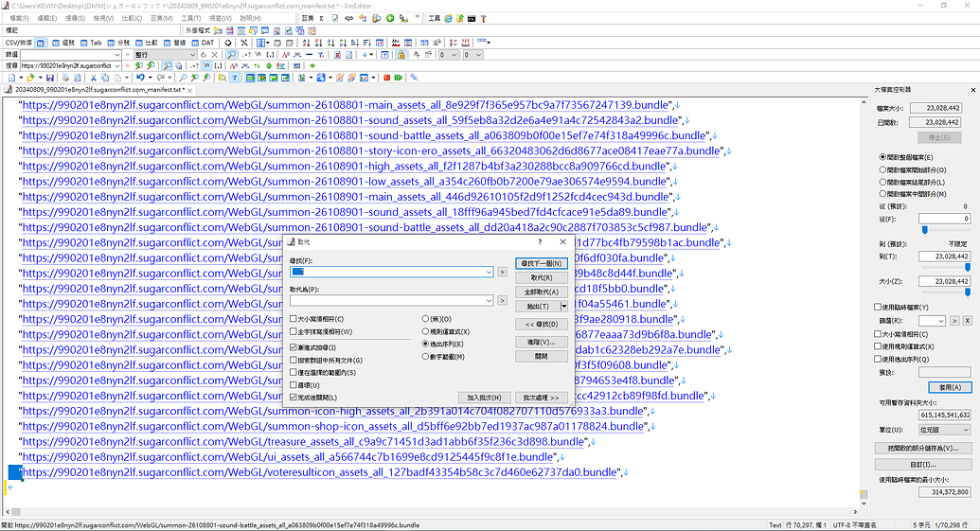
Task: Click the Cut scissors icon
Action: click(93, 78)
